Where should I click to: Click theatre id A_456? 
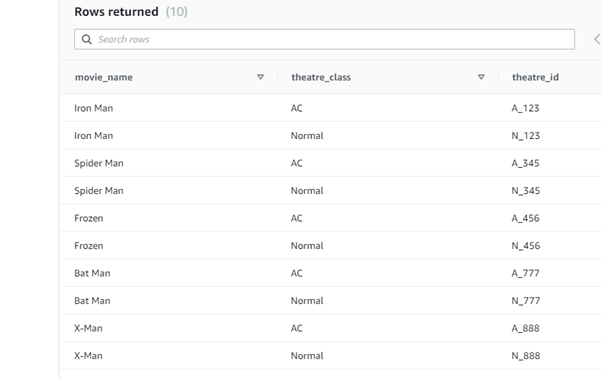pos(525,218)
